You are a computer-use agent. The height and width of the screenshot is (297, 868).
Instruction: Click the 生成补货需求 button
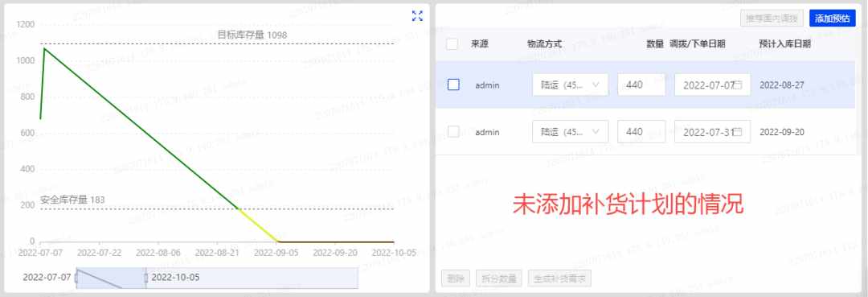click(559, 278)
